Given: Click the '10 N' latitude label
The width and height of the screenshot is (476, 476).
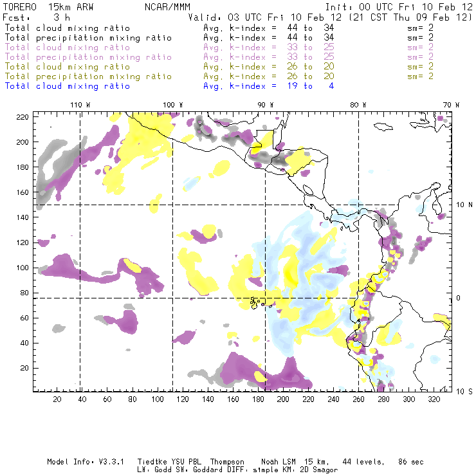Looking at the screenshot, I should pyautogui.click(x=464, y=205).
